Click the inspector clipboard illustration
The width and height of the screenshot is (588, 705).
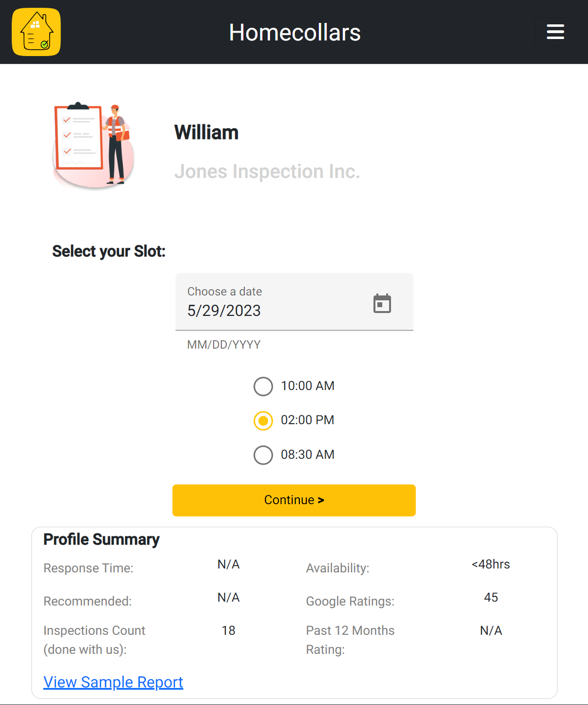pyautogui.click(x=93, y=145)
